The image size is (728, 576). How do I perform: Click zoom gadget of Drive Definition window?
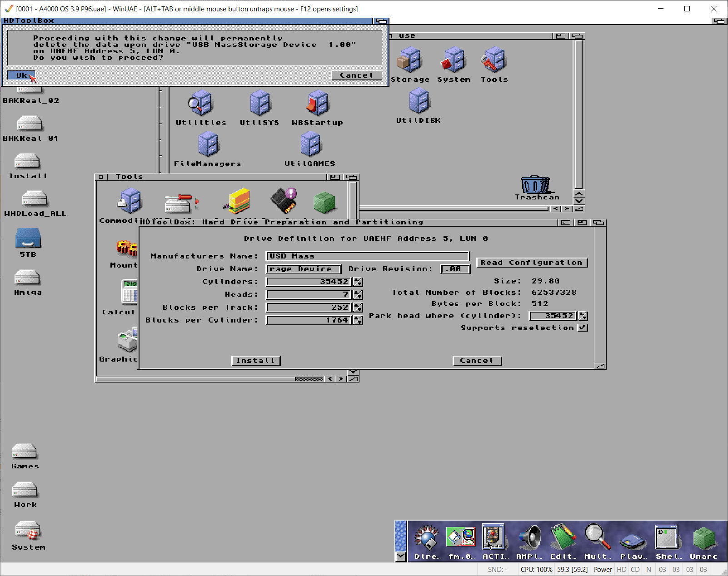[x=582, y=223]
